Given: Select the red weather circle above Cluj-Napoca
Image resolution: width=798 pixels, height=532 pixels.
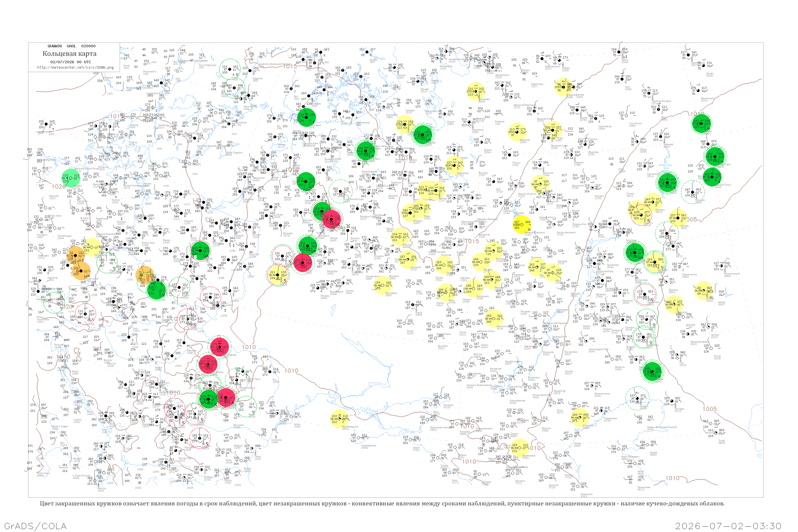Looking at the screenshot, I should pyautogui.click(x=208, y=364).
